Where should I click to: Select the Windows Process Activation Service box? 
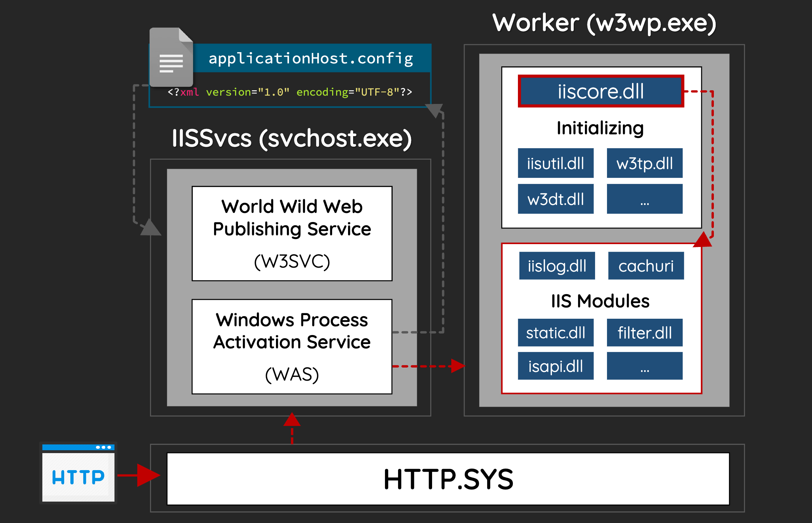tap(292, 347)
